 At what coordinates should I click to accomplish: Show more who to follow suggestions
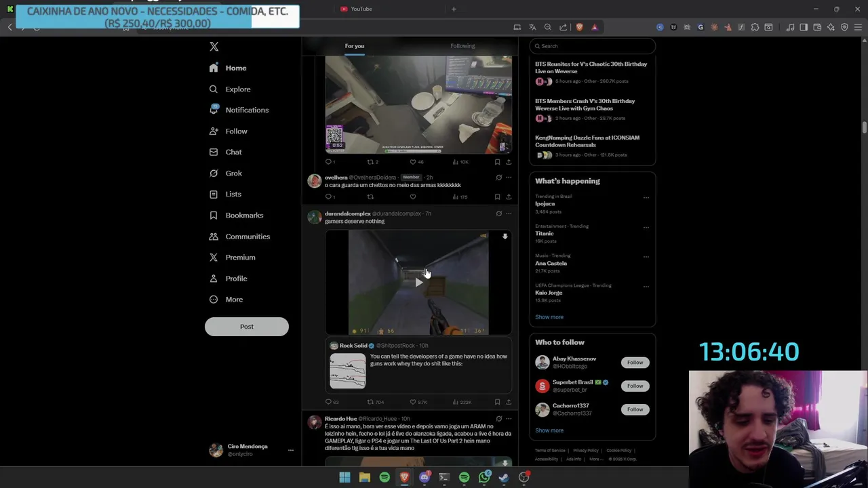[x=549, y=430]
